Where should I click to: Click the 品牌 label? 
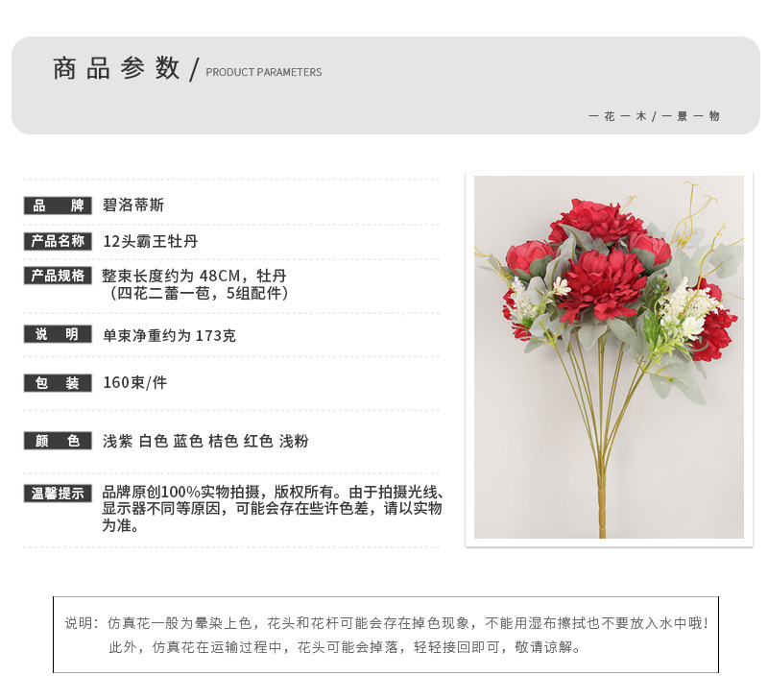(x=58, y=205)
